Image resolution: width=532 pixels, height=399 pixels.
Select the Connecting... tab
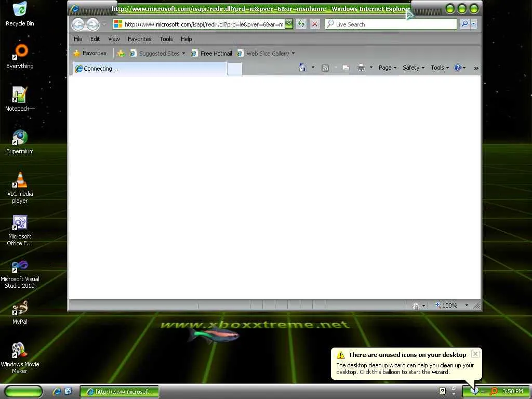pyautogui.click(x=150, y=69)
